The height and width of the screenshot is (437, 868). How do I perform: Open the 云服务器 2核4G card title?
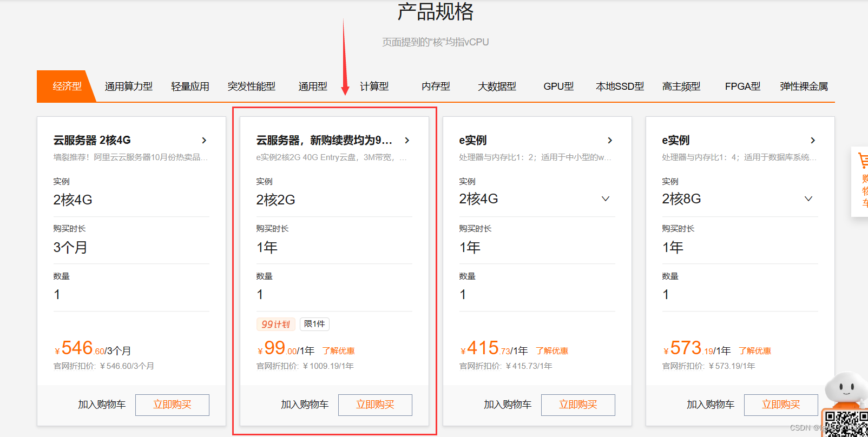point(92,140)
